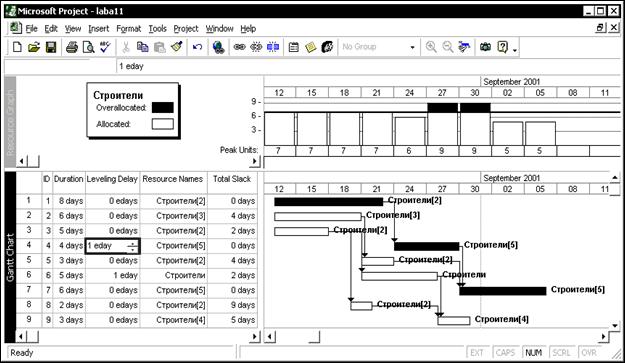This screenshot has height=363, width=625.
Task: Select the '9 days' total slack cell
Action: 232,305
